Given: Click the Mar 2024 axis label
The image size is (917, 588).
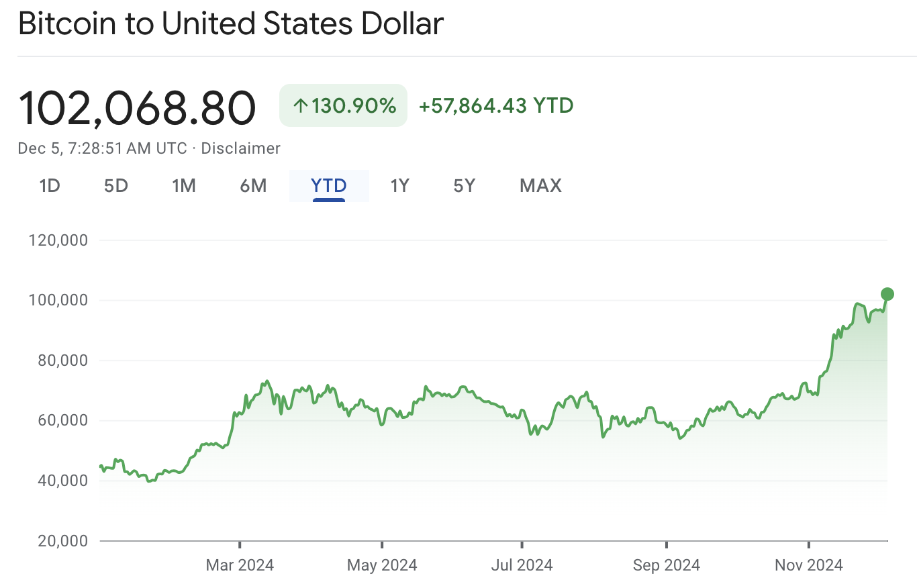Looking at the screenshot, I should click(240, 565).
